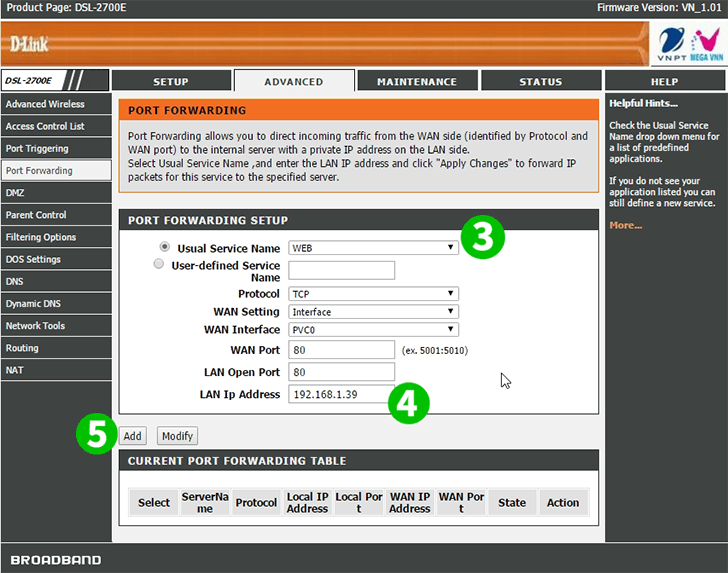
Task: Open the Usual Service Name WEB dropdown
Action: [x=373, y=248]
